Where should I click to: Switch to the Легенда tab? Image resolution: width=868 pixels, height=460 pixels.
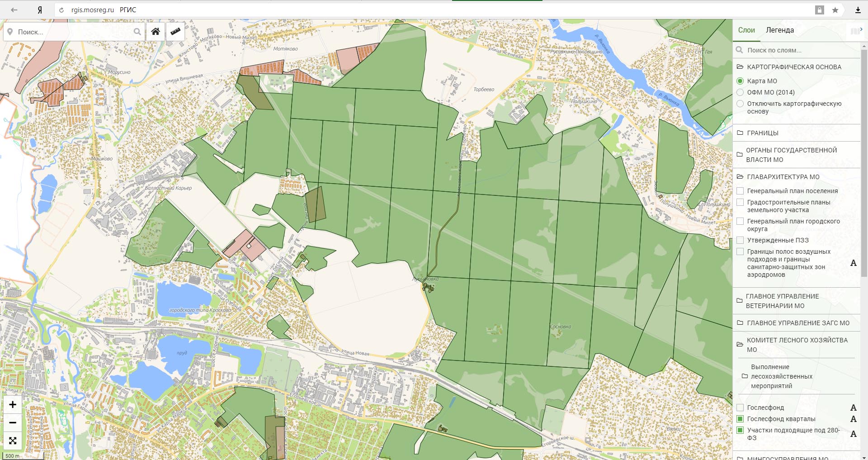pyautogui.click(x=779, y=30)
